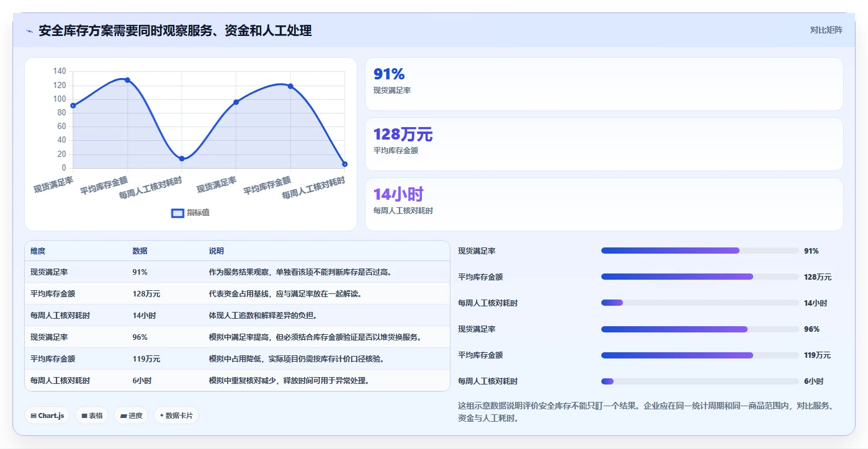Click the 0 label on the chart's y-axis
This screenshot has height=449, width=868.
pyautogui.click(x=63, y=168)
